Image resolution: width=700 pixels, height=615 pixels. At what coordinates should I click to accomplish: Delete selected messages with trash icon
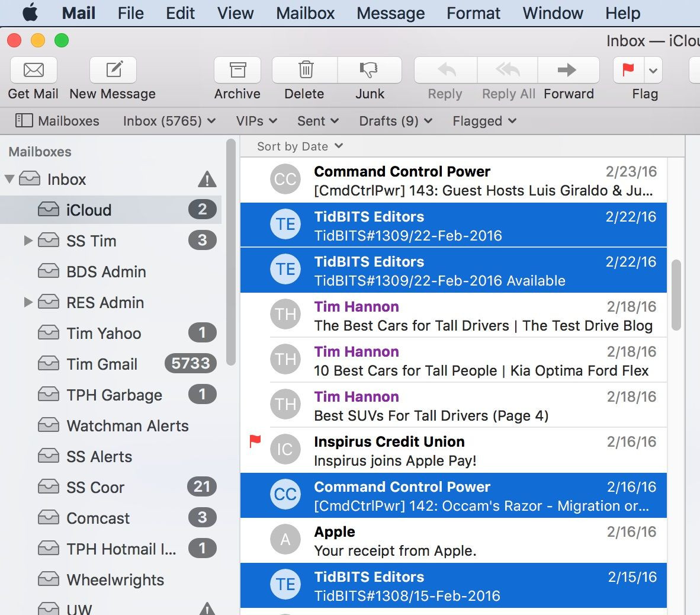pos(306,70)
